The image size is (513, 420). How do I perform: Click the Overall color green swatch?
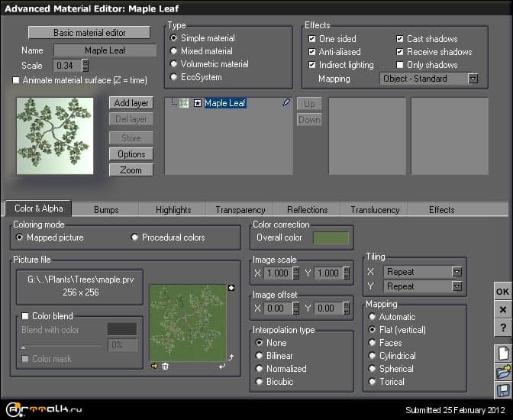click(x=331, y=237)
